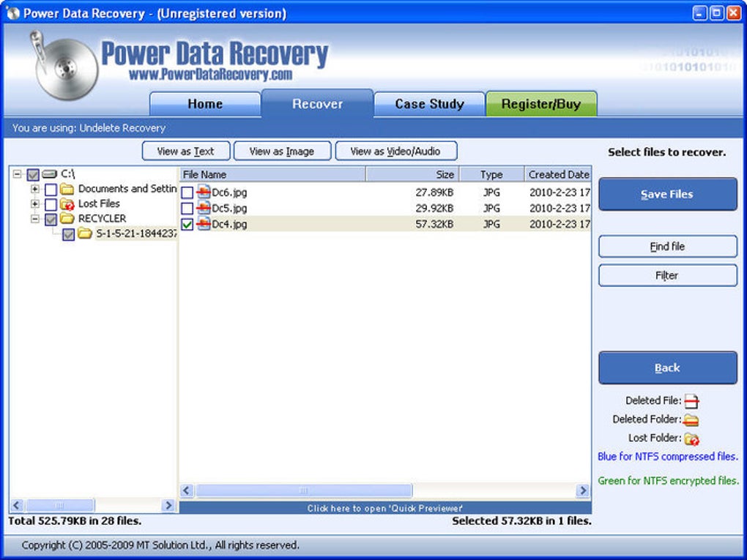Sort by Type column header
The height and width of the screenshot is (560, 747).
coord(491,174)
